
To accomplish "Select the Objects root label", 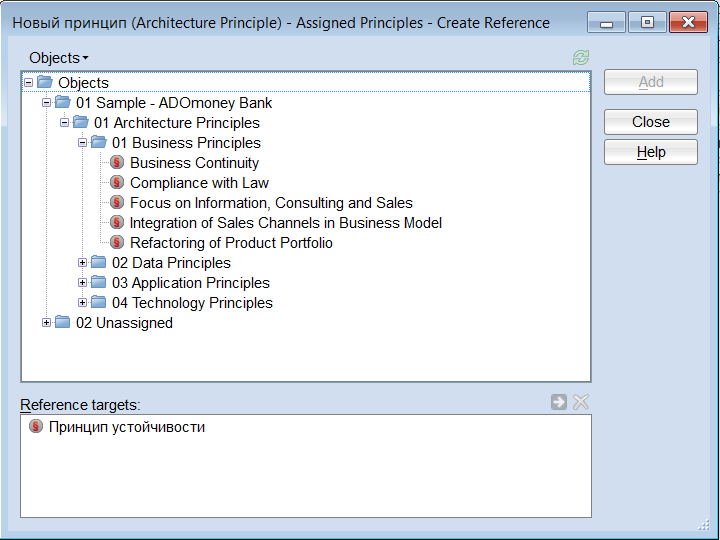I will click(83, 83).
